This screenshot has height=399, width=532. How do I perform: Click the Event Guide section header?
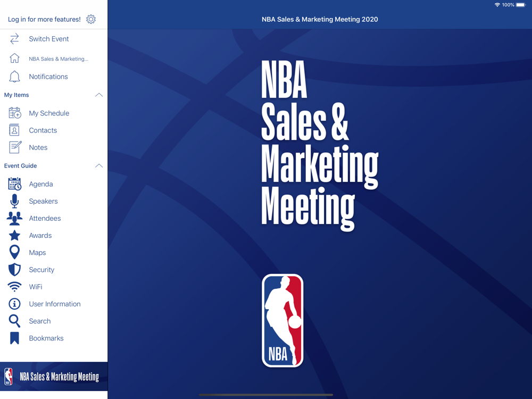pos(54,166)
